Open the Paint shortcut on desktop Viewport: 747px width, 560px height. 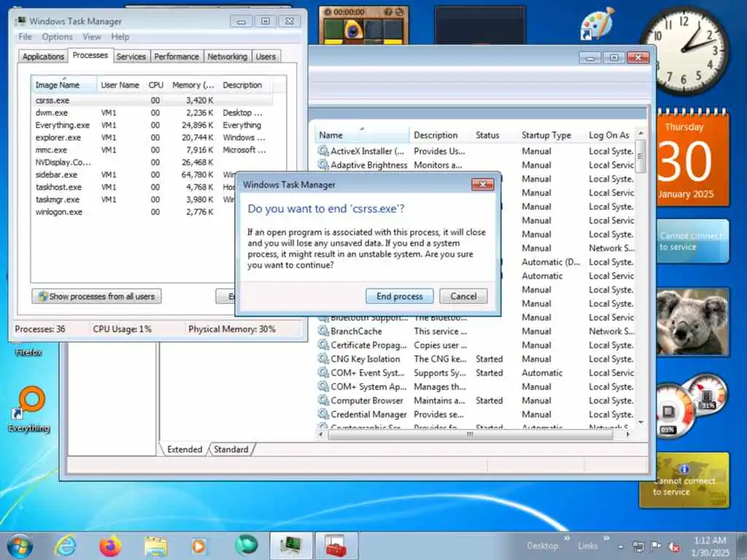[x=597, y=23]
